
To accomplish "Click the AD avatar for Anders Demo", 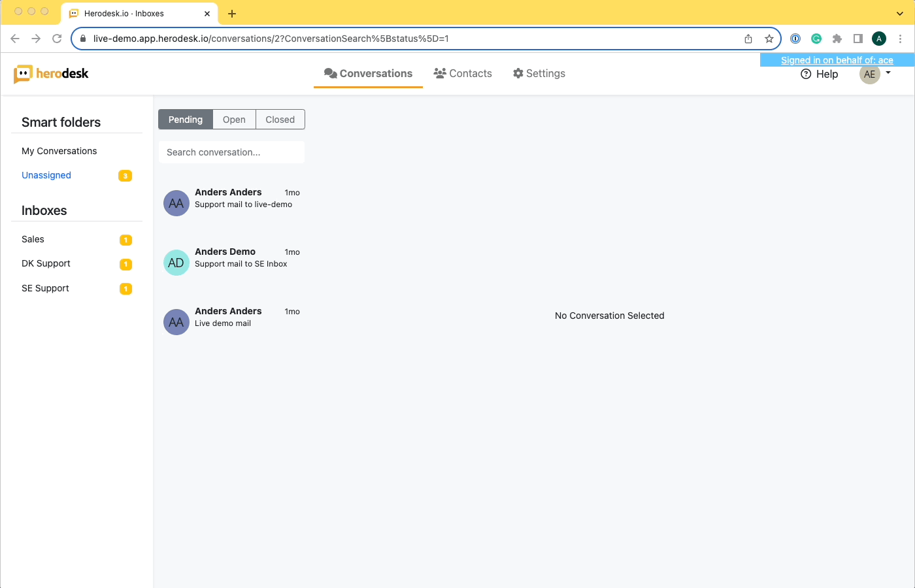I will [176, 263].
